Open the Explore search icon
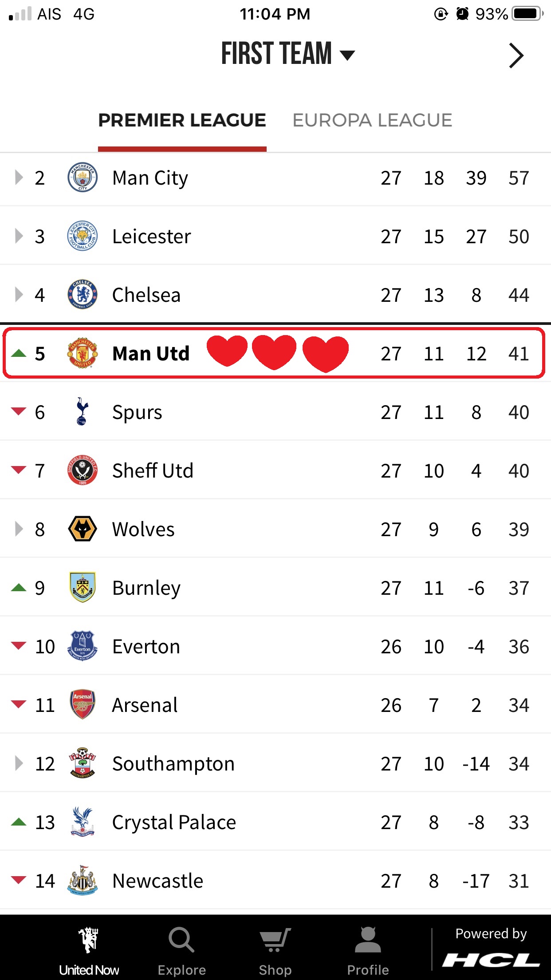This screenshot has height=980, width=551. click(181, 940)
